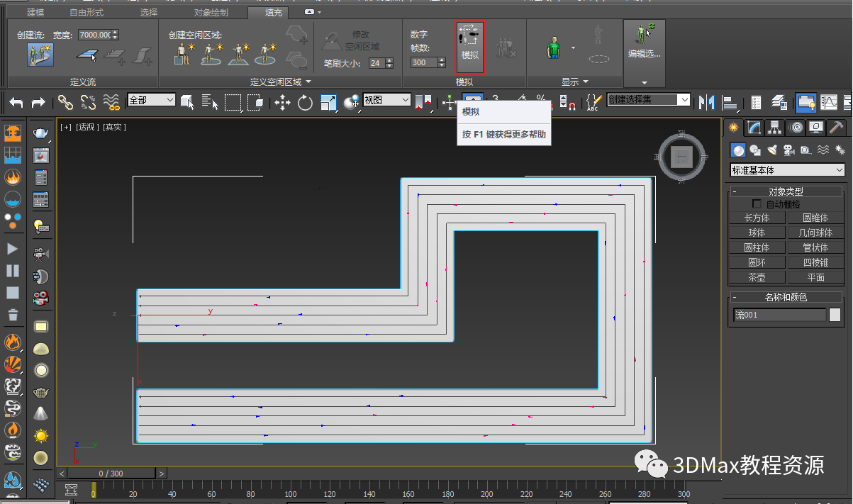The width and height of the screenshot is (853, 504).
Task: Click the teapot icon in left toolbar
Action: click(41, 133)
